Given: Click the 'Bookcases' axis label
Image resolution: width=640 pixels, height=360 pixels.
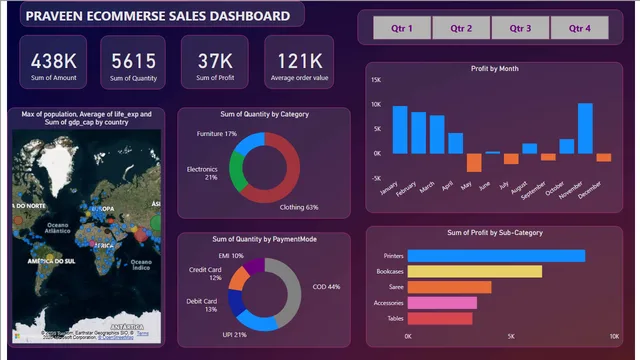Looking at the screenshot, I should (x=390, y=271).
